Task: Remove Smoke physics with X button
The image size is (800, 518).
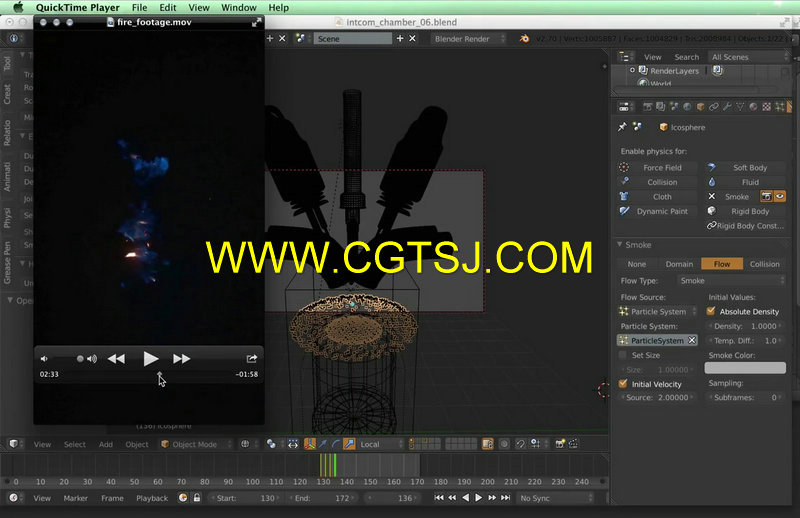Action: click(x=712, y=196)
